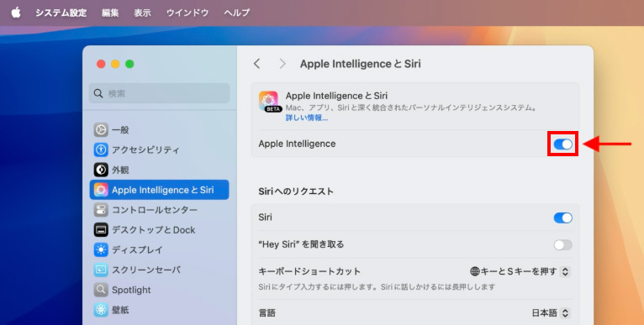Click the Screen Saver sidebar icon

(101, 270)
